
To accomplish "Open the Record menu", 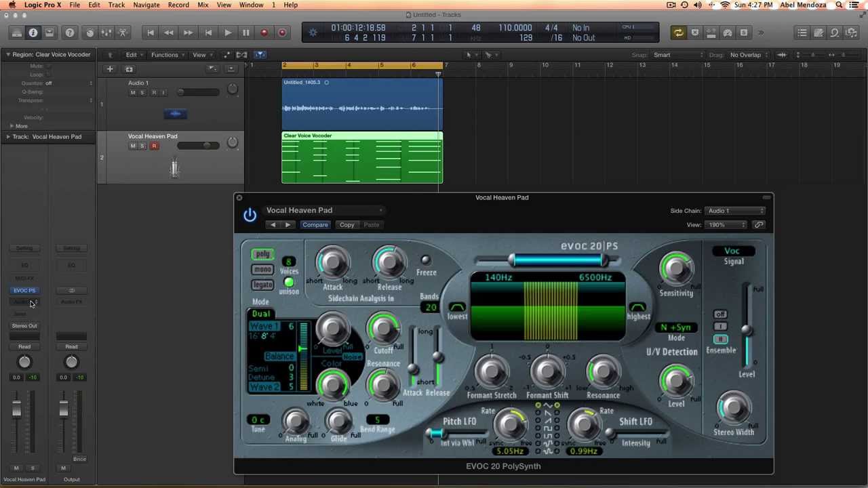I will coord(178,5).
